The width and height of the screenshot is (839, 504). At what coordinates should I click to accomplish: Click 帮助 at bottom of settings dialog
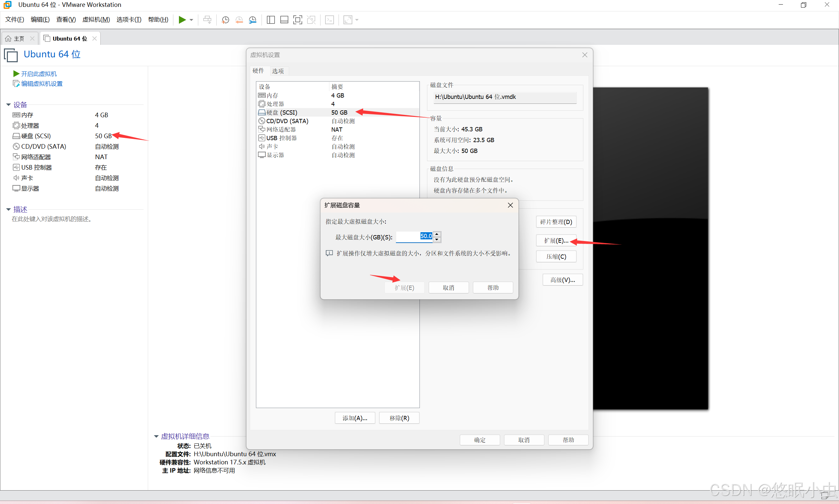click(x=568, y=440)
